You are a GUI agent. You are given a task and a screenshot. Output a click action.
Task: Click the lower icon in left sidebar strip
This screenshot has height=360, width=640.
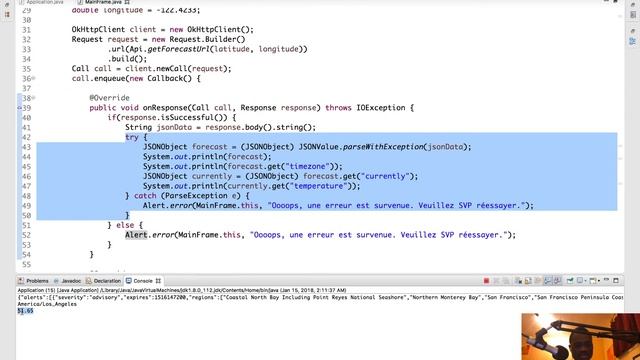pos(7,14)
